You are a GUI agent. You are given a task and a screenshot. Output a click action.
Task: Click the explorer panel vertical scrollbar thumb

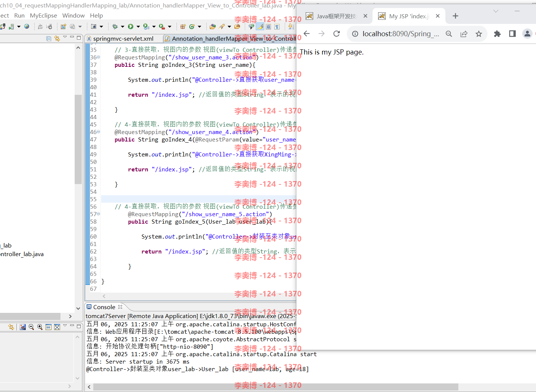[x=78, y=139]
